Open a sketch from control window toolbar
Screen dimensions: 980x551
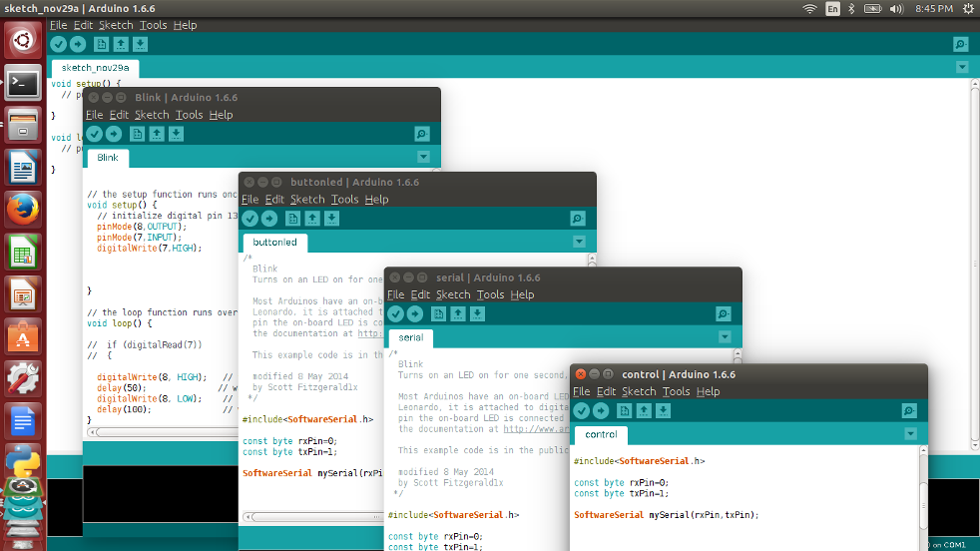pos(643,411)
